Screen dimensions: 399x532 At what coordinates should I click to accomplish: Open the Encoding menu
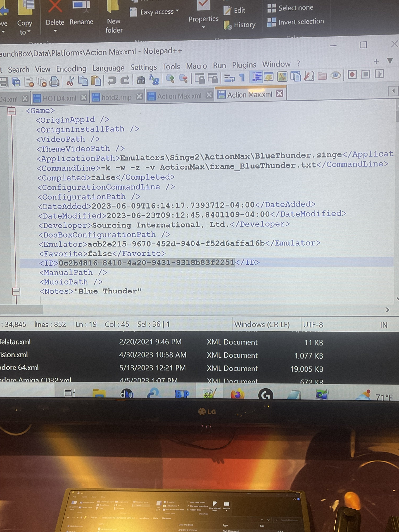pos(71,69)
